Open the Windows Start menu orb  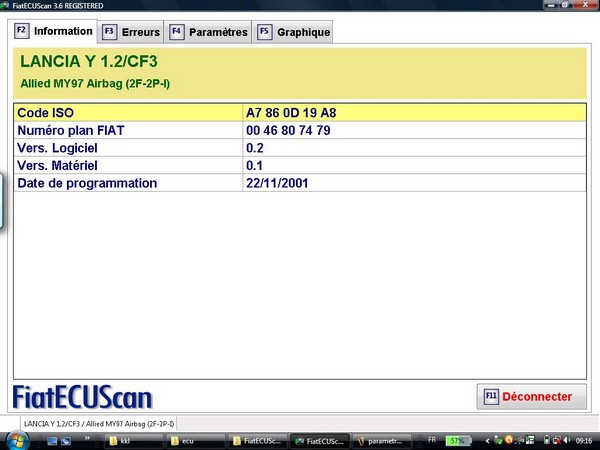click(17, 440)
